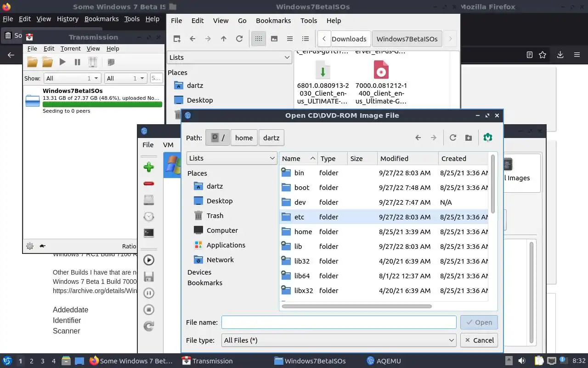
Task: Open the first Show All filter in Transmission
Action: pos(72,78)
